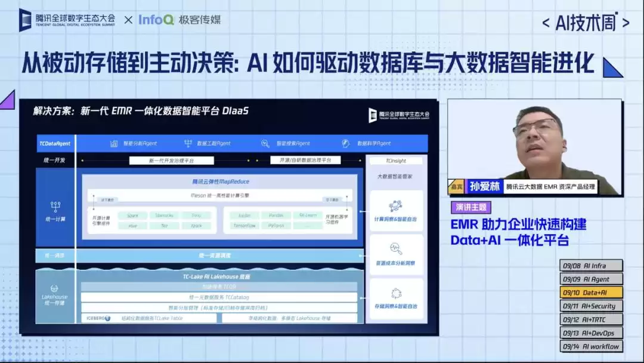
Task: Click the Hive component chip
Action: click(x=132, y=226)
